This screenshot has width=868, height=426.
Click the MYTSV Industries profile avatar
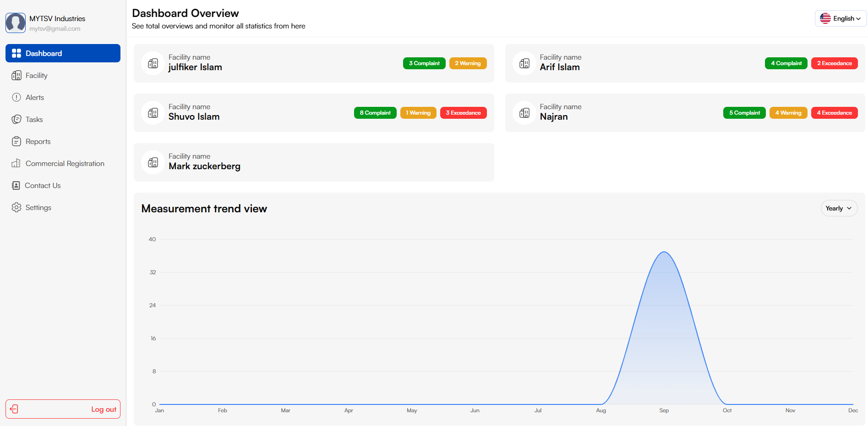pyautogui.click(x=16, y=23)
